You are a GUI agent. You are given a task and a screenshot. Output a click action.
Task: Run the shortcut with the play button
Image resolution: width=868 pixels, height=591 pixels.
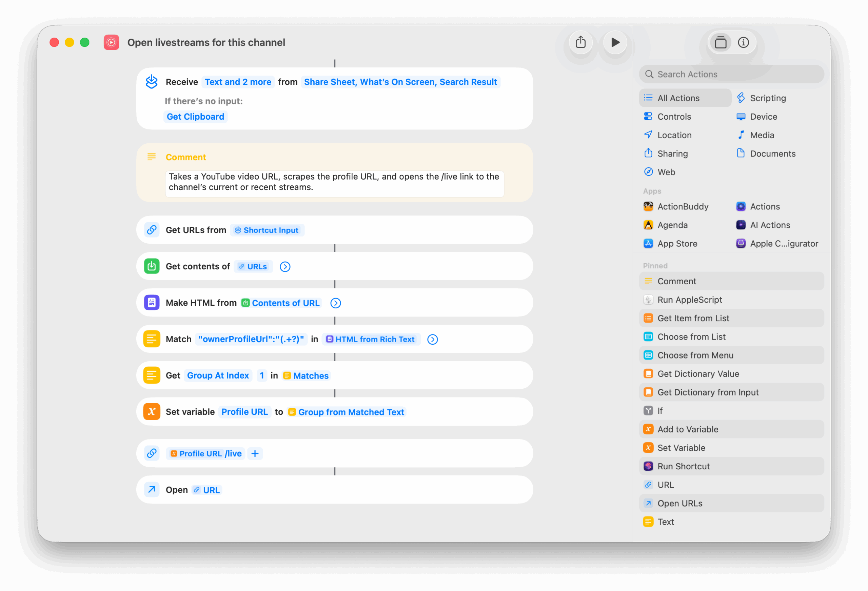(615, 42)
